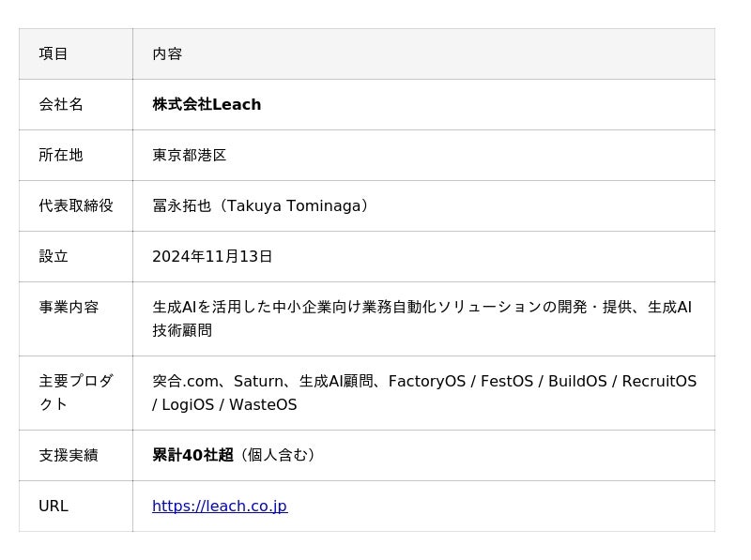Select the 代表取締役 label cell

pos(76,206)
